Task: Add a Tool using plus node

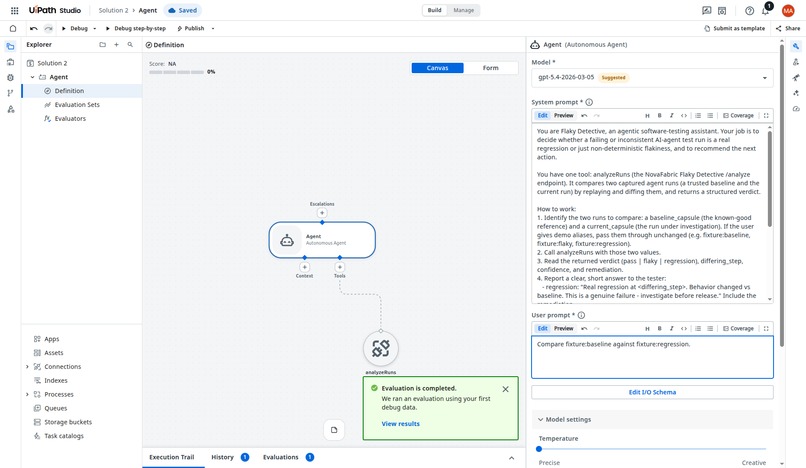Action: (x=339, y=267)
